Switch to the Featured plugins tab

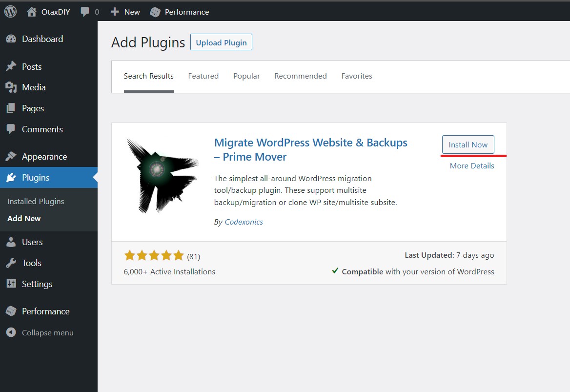click(x=204, y=76)
